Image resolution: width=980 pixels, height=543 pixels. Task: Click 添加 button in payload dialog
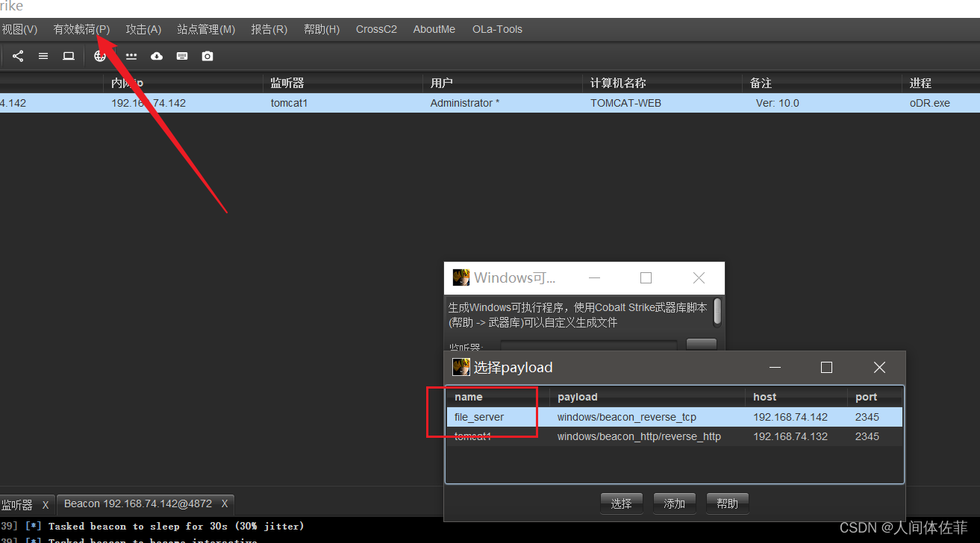coord(674,503)
